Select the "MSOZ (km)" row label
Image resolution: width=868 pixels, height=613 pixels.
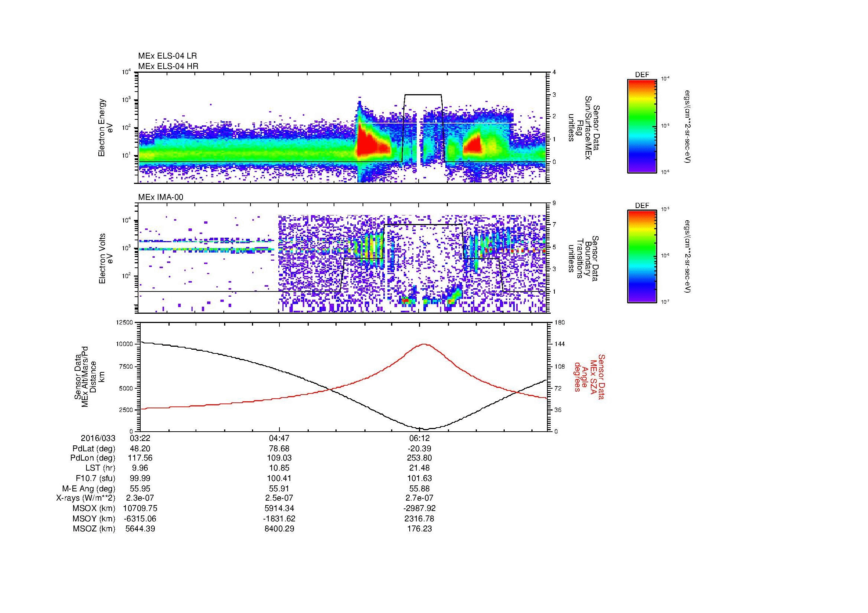tap(94, 529)
